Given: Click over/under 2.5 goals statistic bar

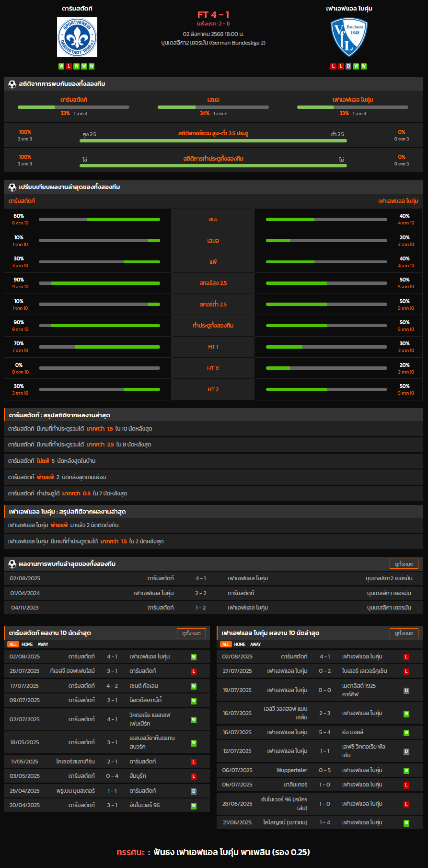Looking at the screenshot, I should (213, 141).
